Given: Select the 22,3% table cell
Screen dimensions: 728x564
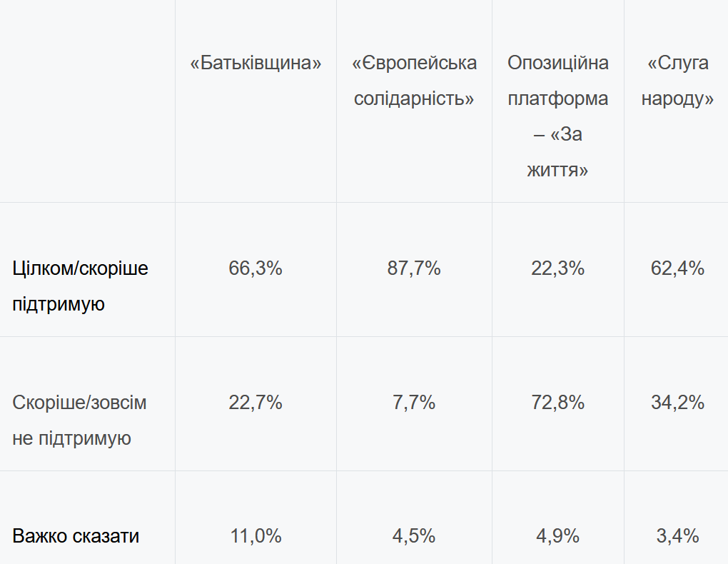Looking at the screenshot, I should (558, 268).
